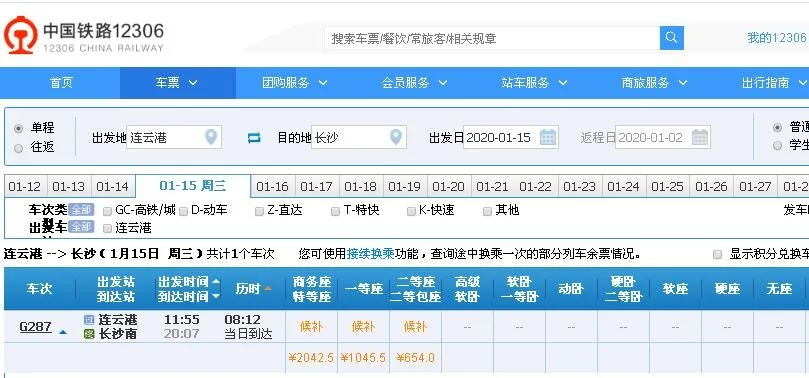
Task: Click the 08:12 duration value
Action: (x=242, y=320)
